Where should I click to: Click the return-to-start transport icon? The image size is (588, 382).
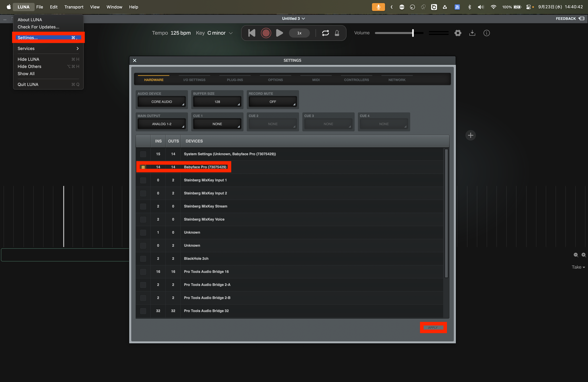[x=252, y=33]
